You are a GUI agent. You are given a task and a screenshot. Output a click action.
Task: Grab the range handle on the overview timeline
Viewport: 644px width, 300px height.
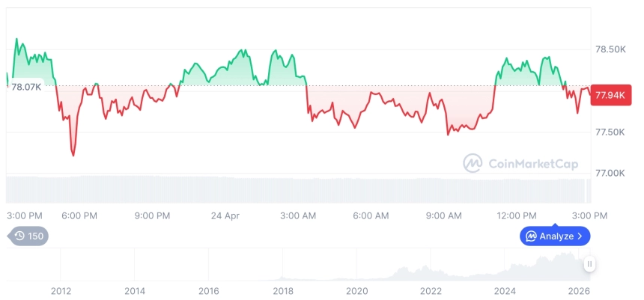point(590,264)
